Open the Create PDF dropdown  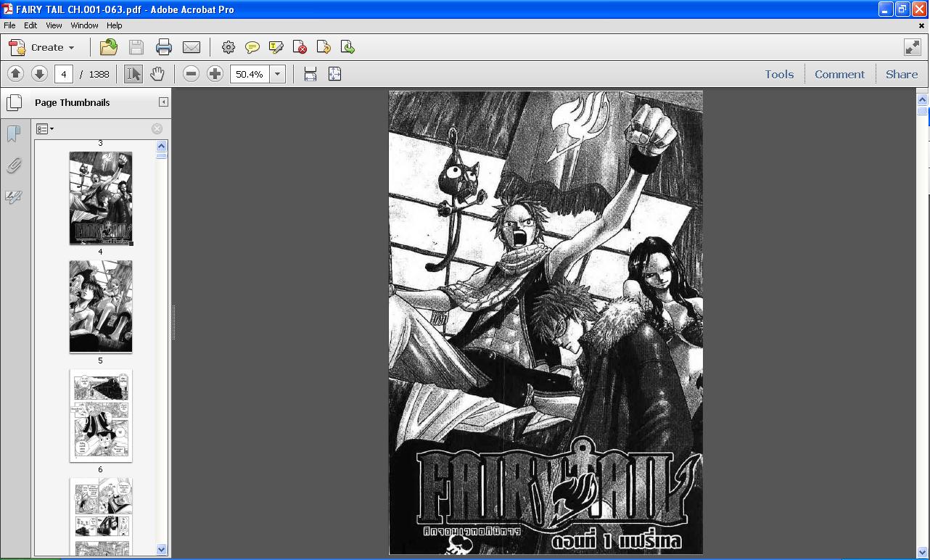tap(41, 47)
